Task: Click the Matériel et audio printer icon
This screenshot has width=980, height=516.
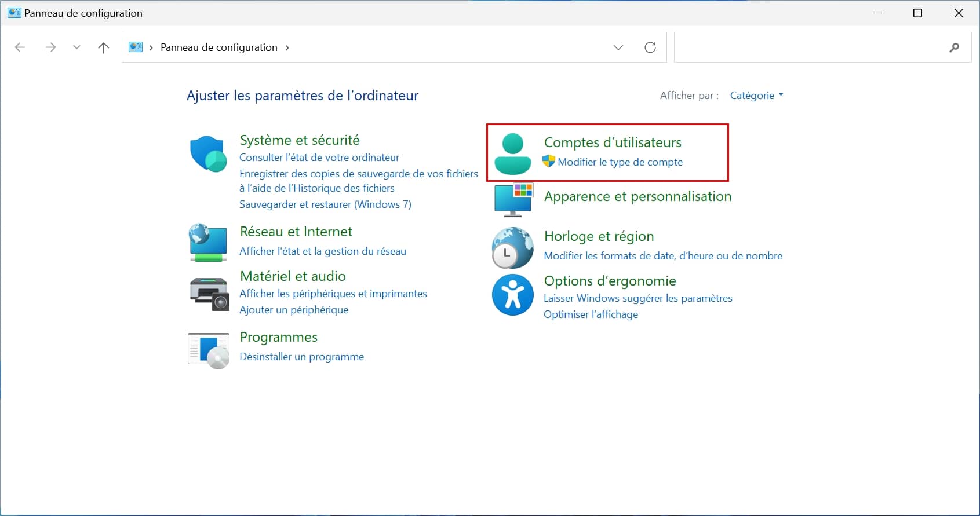Action: (209, 294)
